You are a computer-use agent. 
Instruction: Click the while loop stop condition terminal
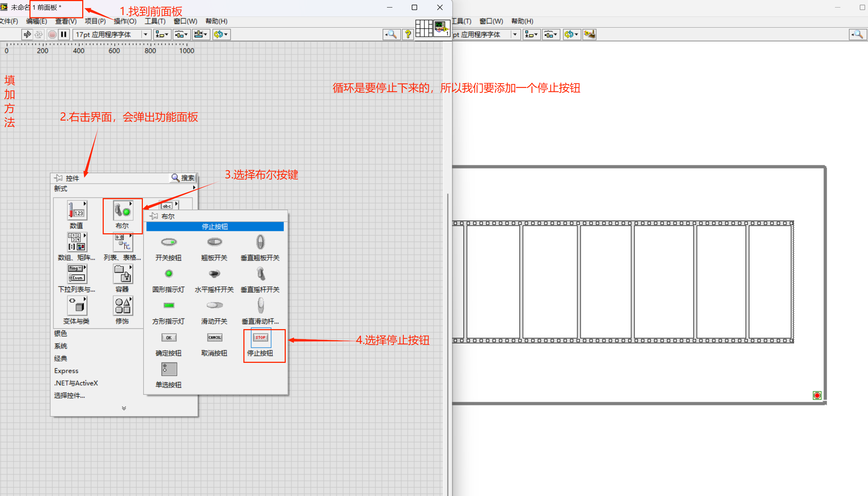pos(817,395)
